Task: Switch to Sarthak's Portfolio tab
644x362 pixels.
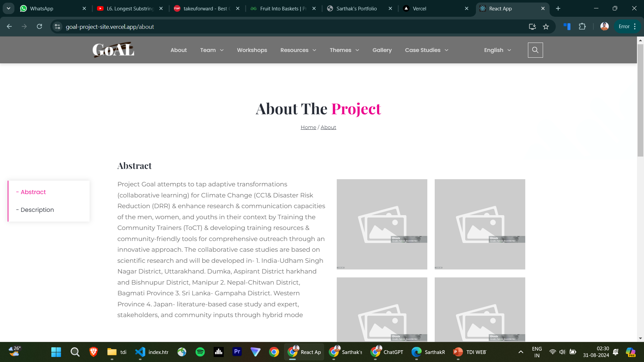Action: pyautogui.click(x=356, y=8)
